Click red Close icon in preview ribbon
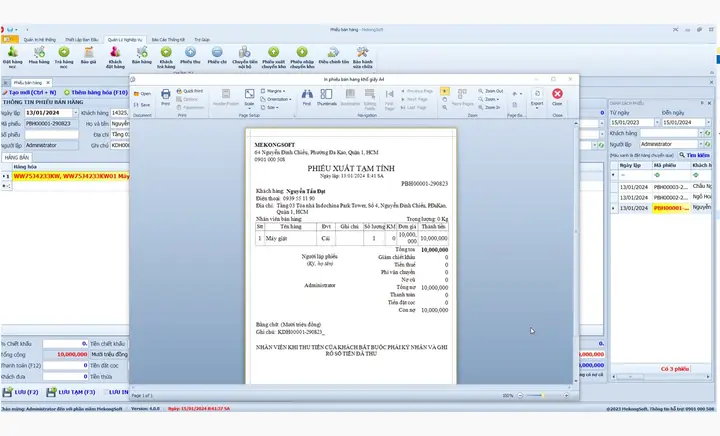This screenshot has height=436, width=720. [557, 97]
